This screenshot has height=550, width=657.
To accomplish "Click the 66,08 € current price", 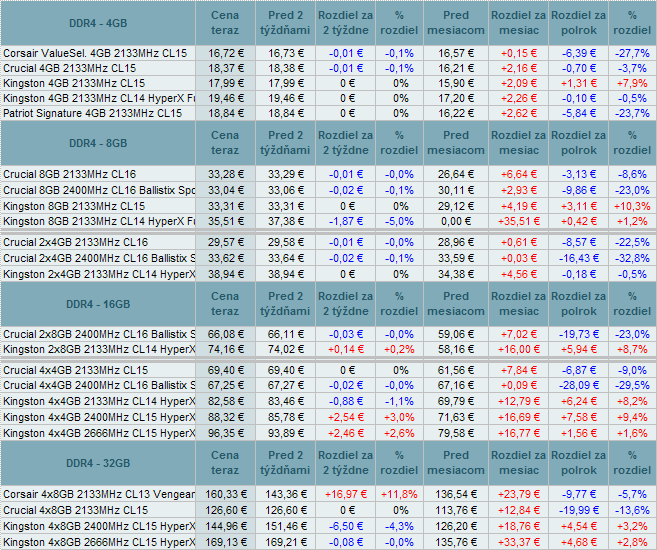I will pyautogui.click(x=226, y=334).
